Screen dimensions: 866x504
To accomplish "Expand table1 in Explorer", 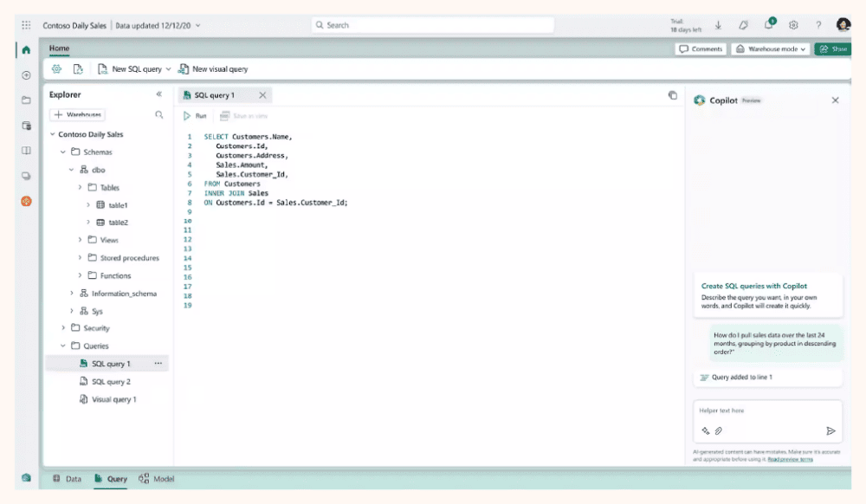I will click(88, 204).
